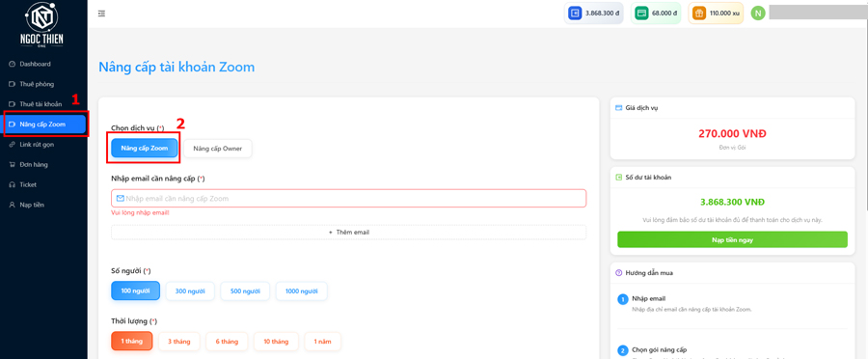
Task: Choose the Nâng cấp Owner service
Action: (218, 148)
